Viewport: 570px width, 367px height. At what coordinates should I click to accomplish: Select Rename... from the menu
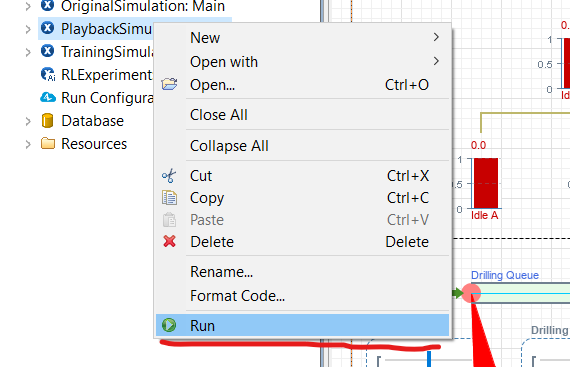click(302, 272)
